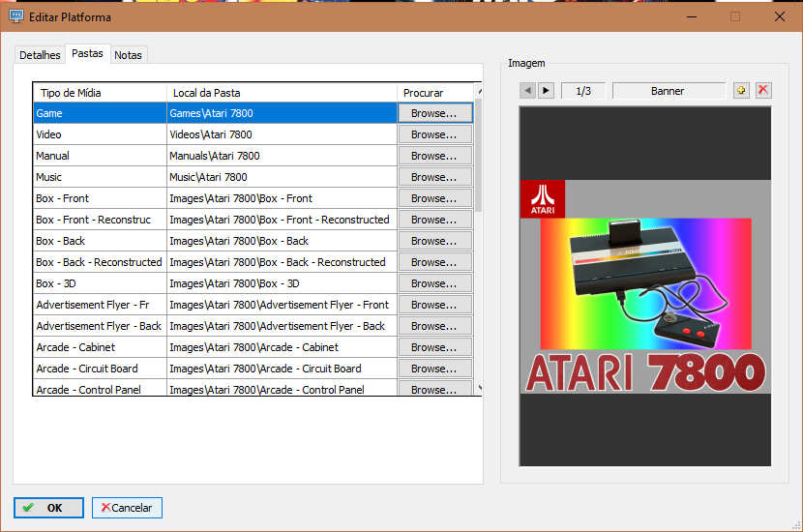
Task: Switch to the Detalhes tab
Action: point(40,55)
